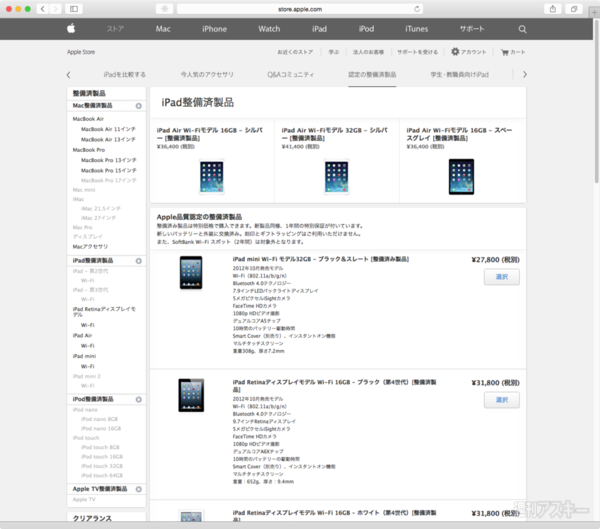Click the クリアランス sidebar heading
The width and height of the screenshot is (600, 529).
tap(92, 518)
